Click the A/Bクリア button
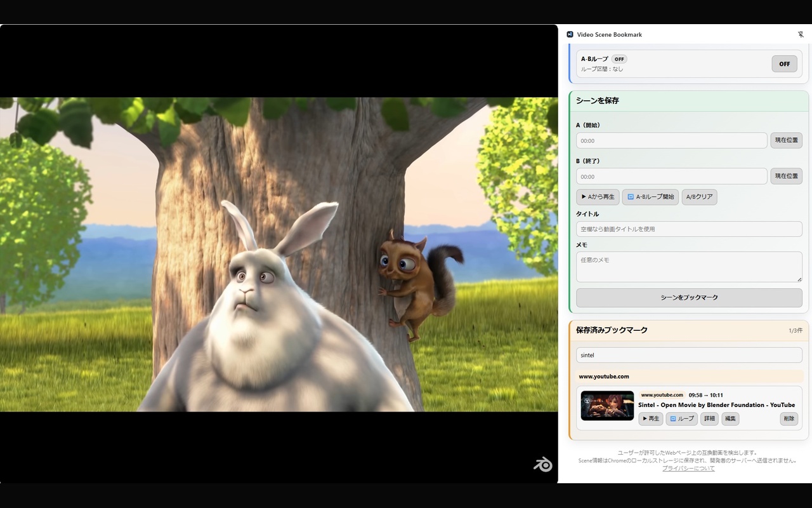 coord(699,197)
